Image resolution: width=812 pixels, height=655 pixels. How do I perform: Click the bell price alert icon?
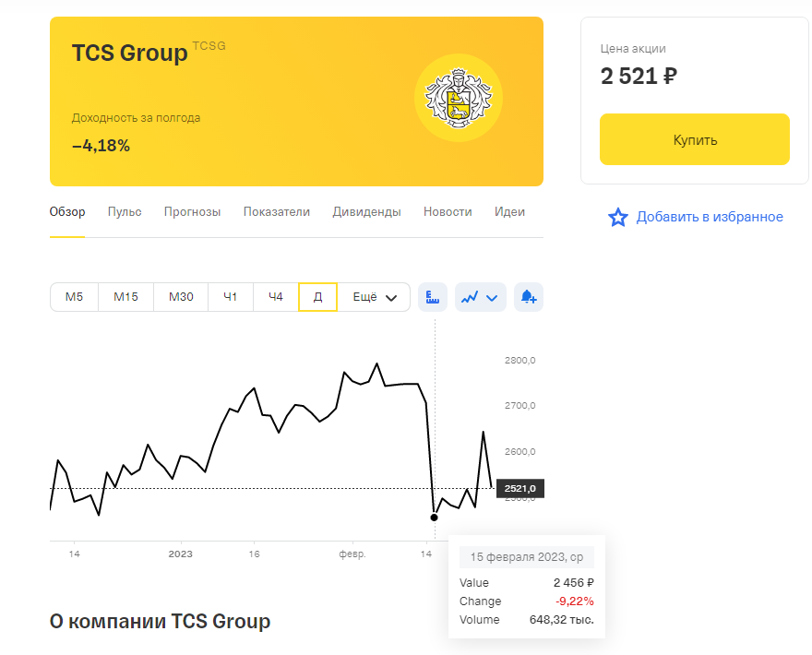528,297
